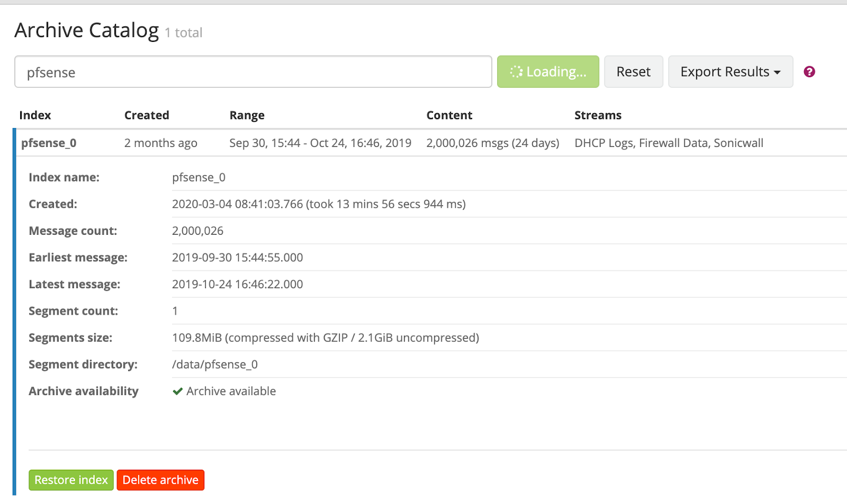Viewport: 847px width, 504px height.
Task: Click the purple help question mark icon
Action: pos(809,71)
